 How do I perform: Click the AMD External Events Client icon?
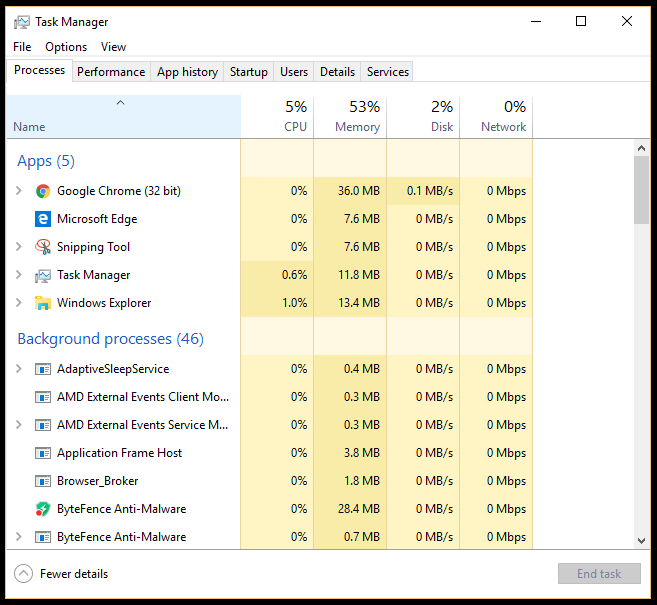[43, 397]
